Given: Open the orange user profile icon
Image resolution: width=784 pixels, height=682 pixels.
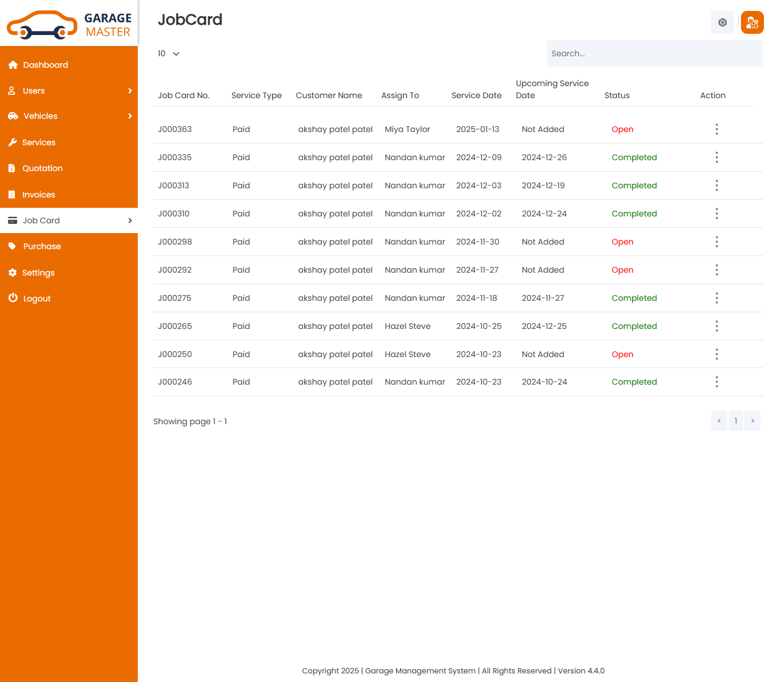Looking at the screenshot, I should [x=752, y=22].
